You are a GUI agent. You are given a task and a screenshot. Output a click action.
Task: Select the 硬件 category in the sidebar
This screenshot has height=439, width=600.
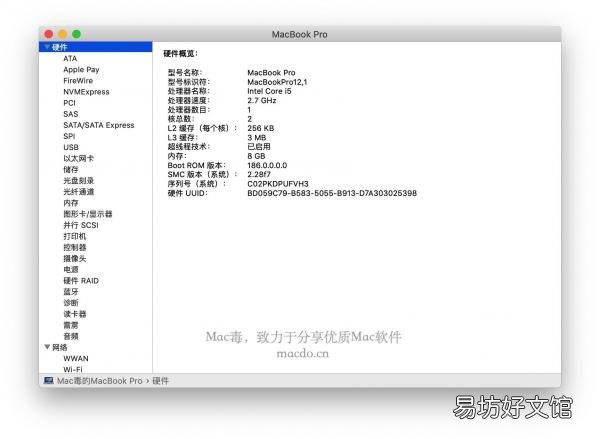pyautogui.click(x=95, y=47)
